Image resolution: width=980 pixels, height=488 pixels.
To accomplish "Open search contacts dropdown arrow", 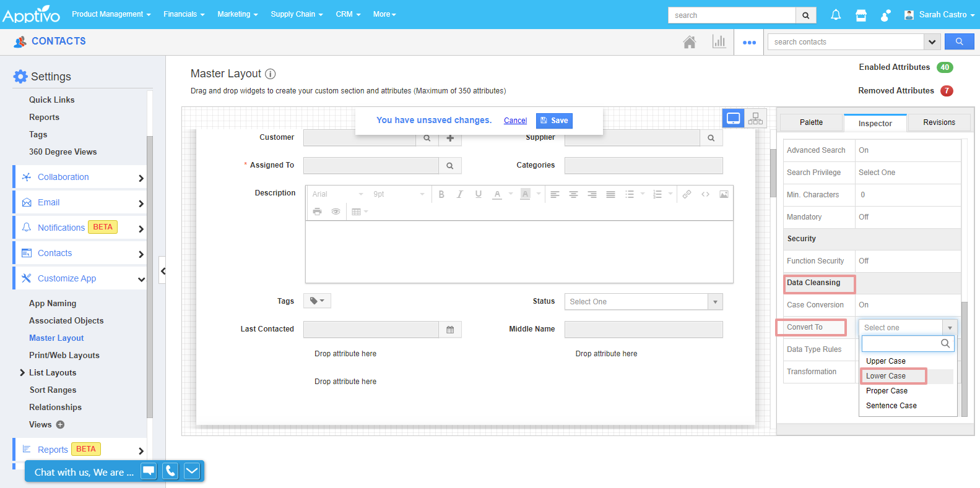I will (932, 42).
